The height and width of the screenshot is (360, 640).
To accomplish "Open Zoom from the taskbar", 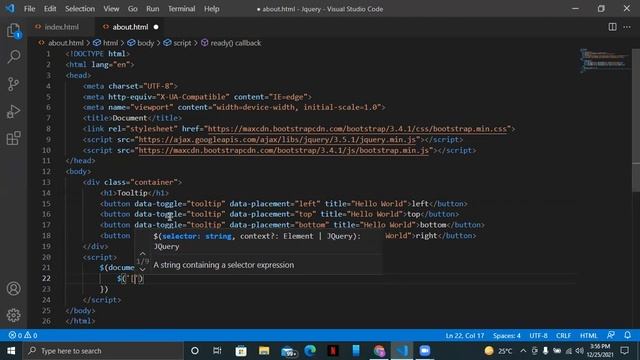I will tap(424, 351).
